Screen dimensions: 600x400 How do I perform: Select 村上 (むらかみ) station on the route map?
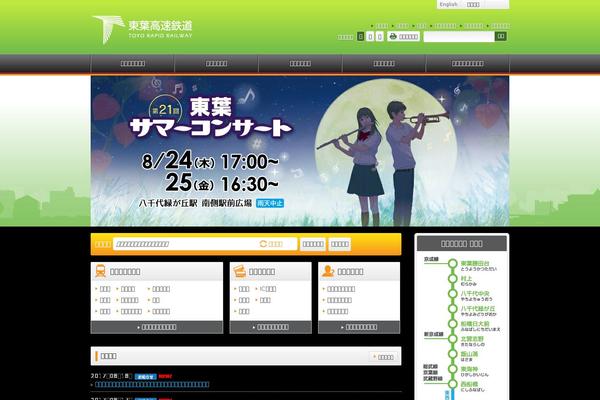click(x=468, y=281)
